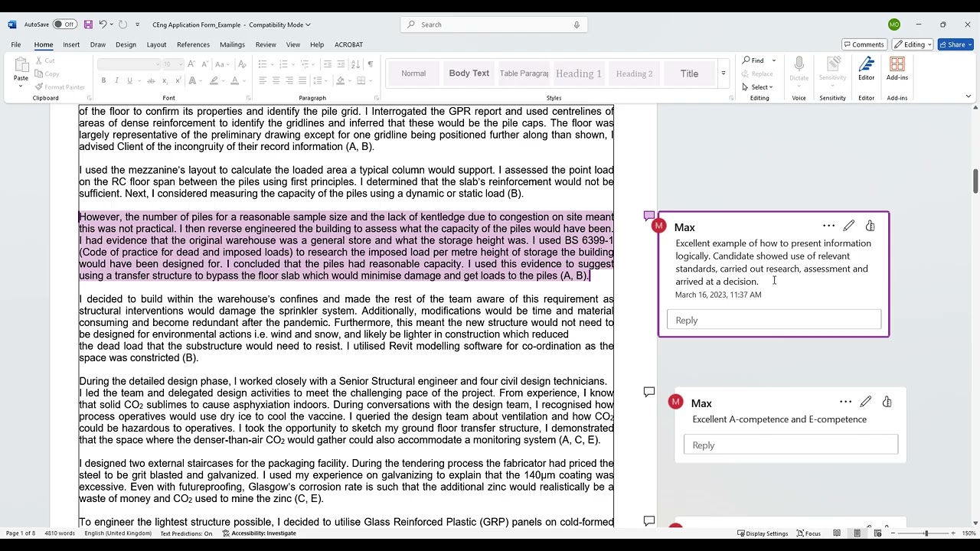
Task: Decrease font size with Shrink Font icon
Action: click(x=204, y=64)
